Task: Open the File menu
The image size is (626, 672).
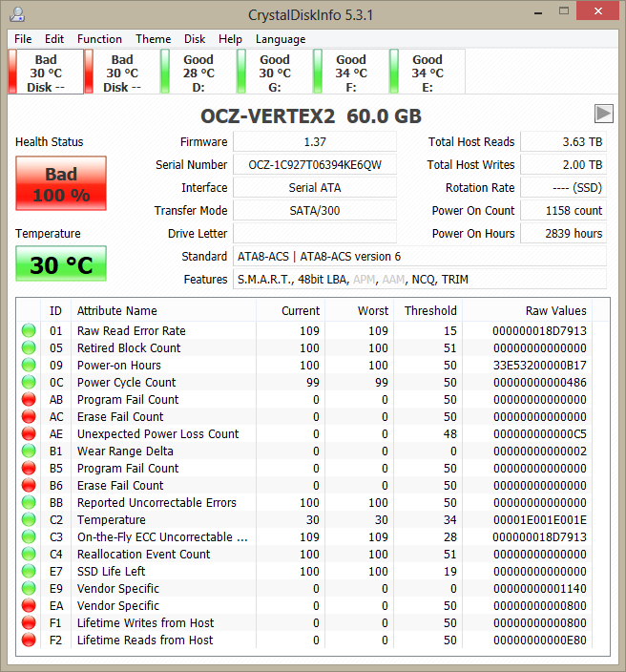Action: (23, 39)
